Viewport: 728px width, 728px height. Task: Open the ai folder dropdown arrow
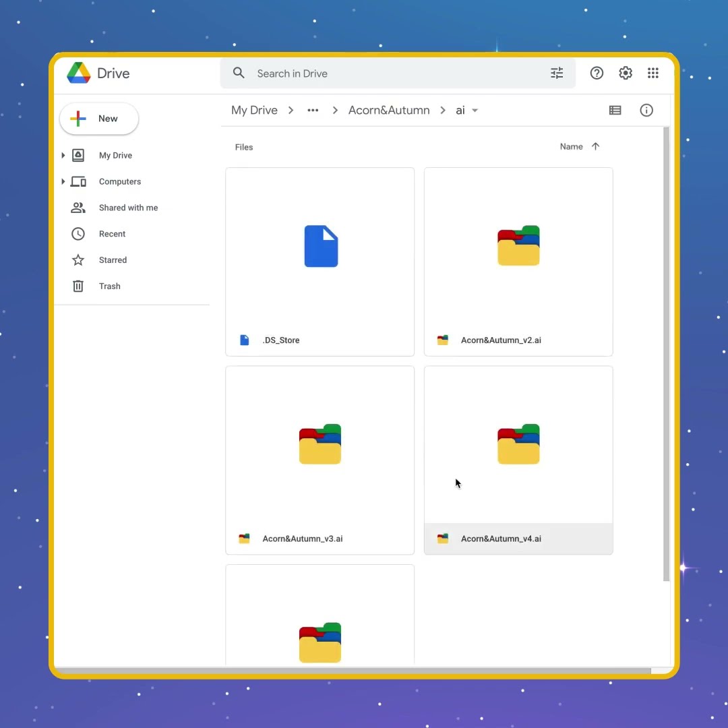(475, 111)
